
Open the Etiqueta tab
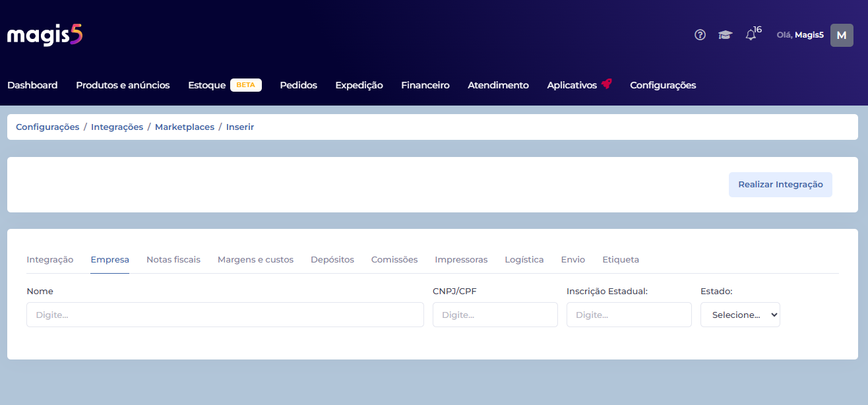pyautogui.click(x=620, y=259)
